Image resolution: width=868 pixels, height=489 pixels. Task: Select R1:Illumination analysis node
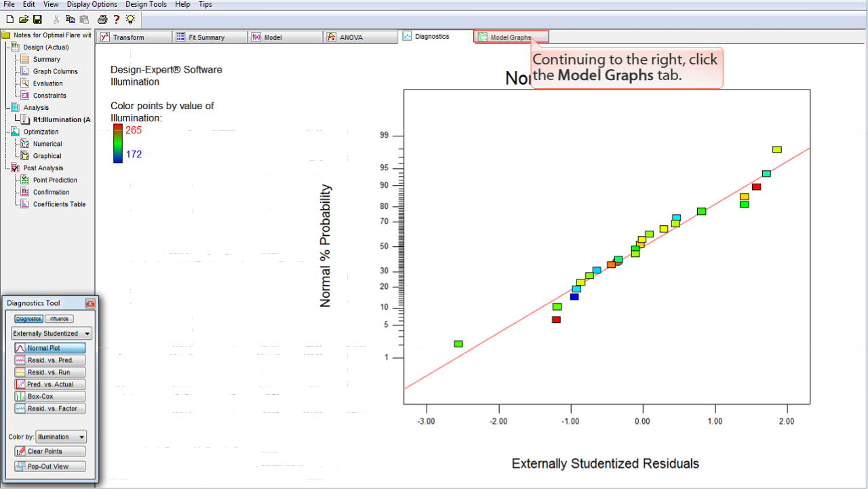point(56,119)
